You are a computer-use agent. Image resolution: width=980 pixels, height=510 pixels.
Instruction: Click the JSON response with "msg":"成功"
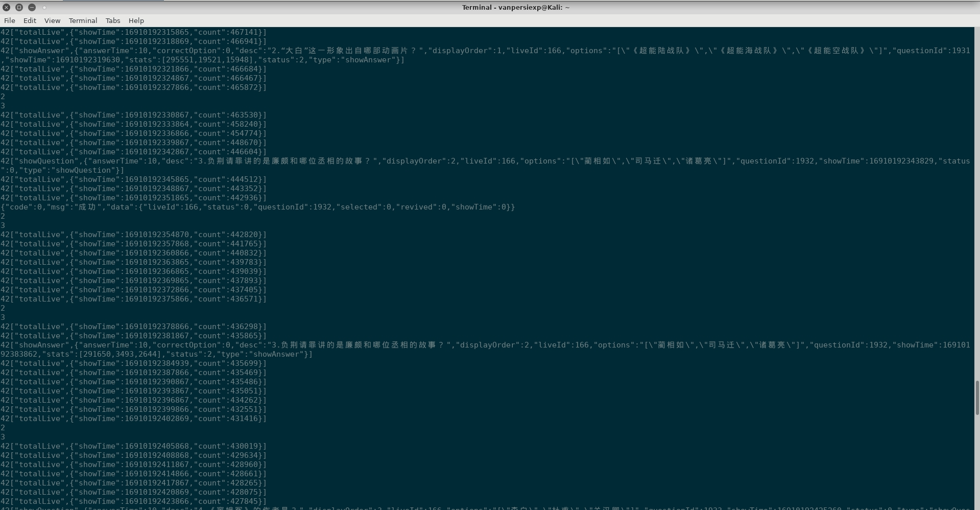257,207
